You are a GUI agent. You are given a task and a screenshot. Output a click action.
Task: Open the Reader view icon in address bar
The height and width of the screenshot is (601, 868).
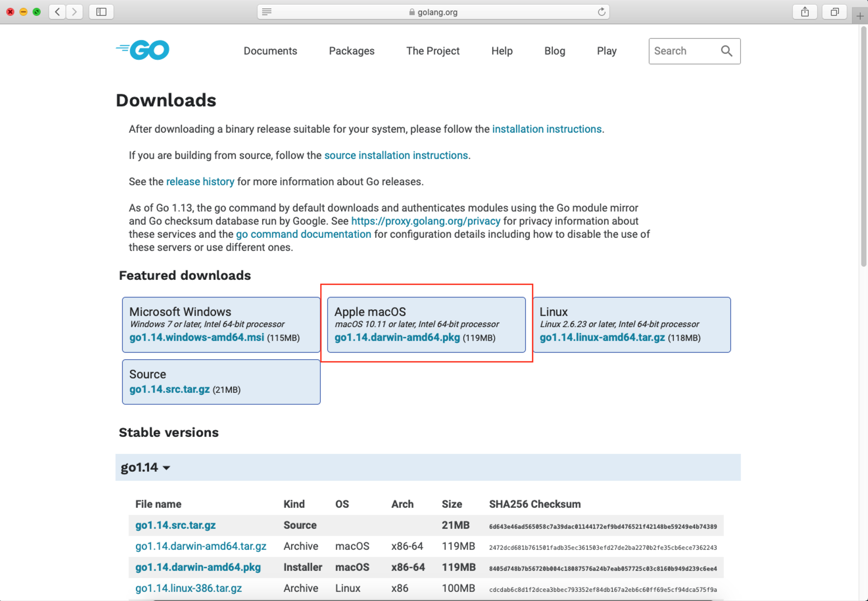click(267, 12)
